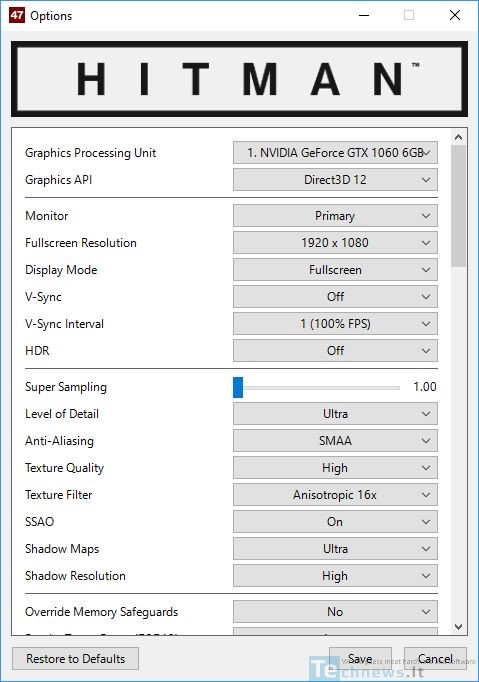Change Anti-Aliasing from SMAA
Image resolution: width=479 pixels, height=682 pixels.
tap(335, 441)
